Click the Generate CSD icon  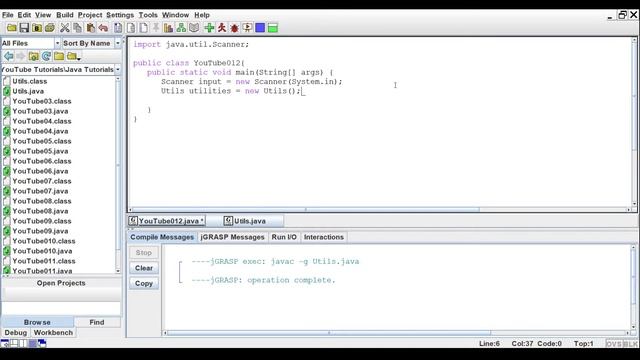point(118,28)
